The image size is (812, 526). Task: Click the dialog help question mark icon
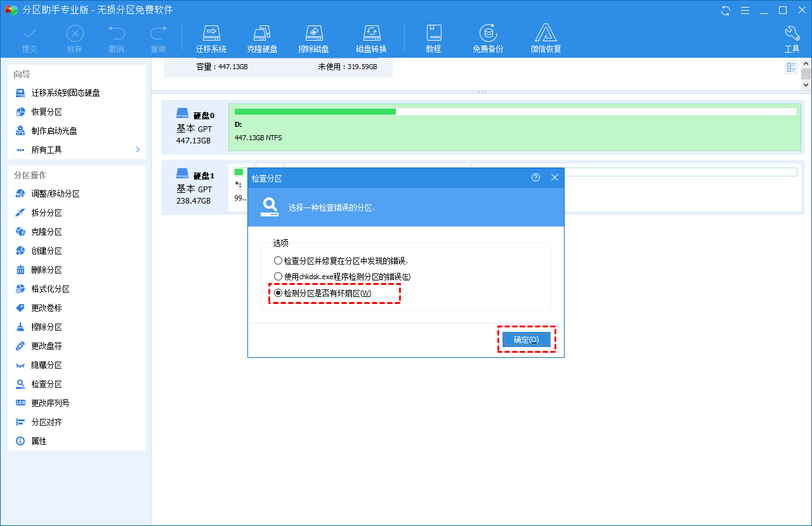[x=535, y=178]
